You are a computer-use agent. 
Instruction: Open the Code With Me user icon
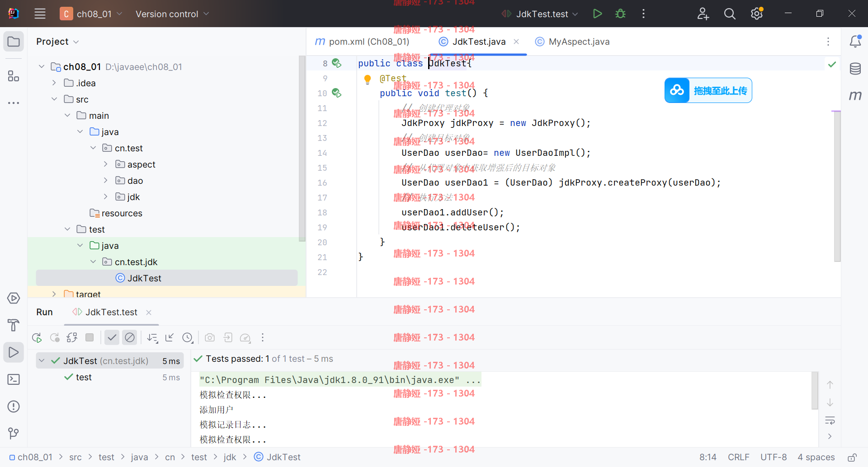pyautogui.click(x=703, y=14)
